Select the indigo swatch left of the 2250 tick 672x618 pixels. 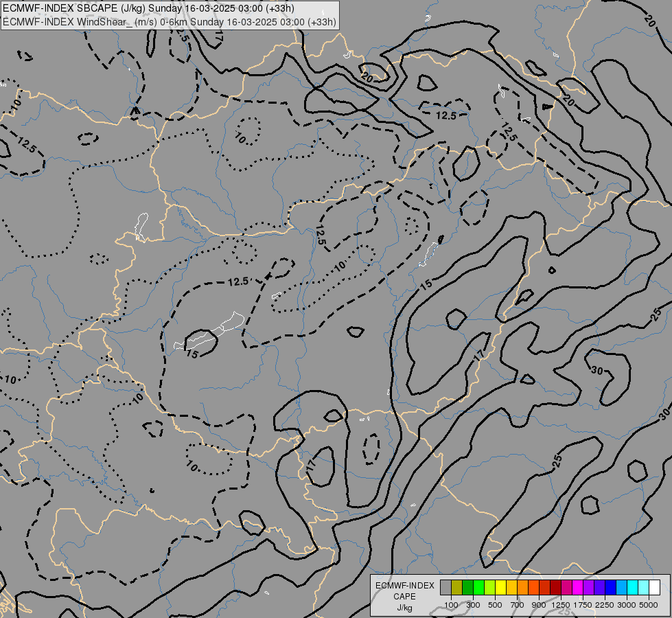coord(599,588)
